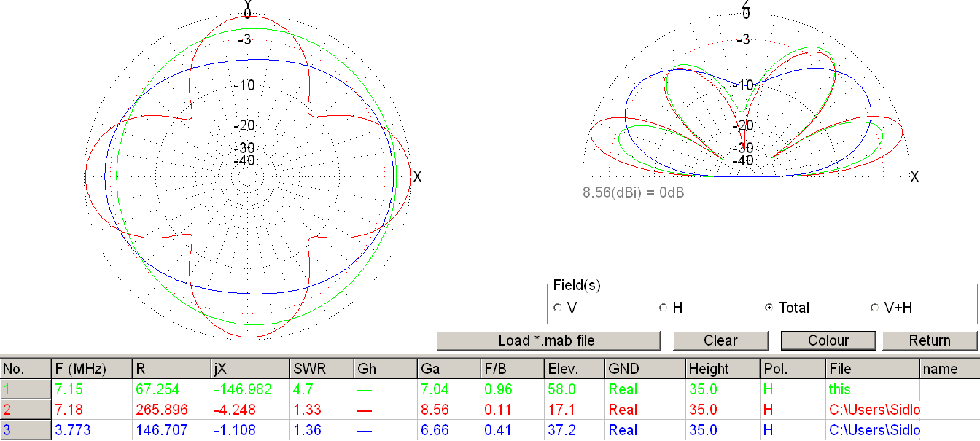Image resolution: width=980 pixels, height=441 pixels.
Task: Select row 2 number cell
Action: point(26,410)
